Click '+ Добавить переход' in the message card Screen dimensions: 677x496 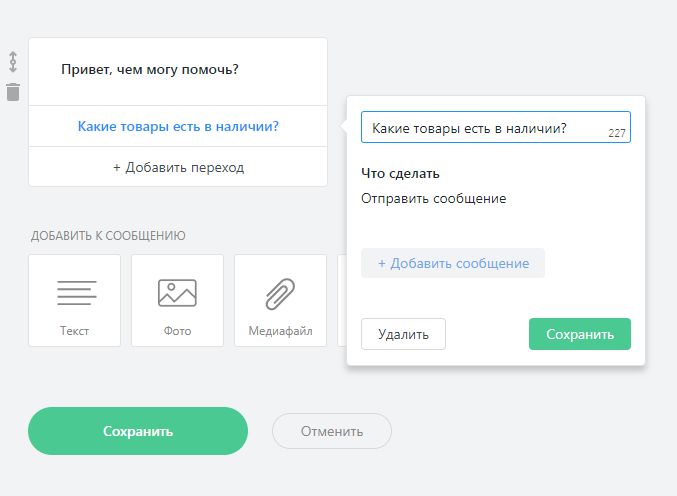[178, 167]
